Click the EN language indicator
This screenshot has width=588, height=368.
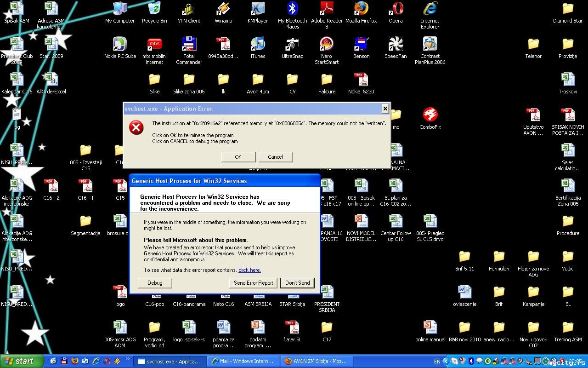pos(437,362)
